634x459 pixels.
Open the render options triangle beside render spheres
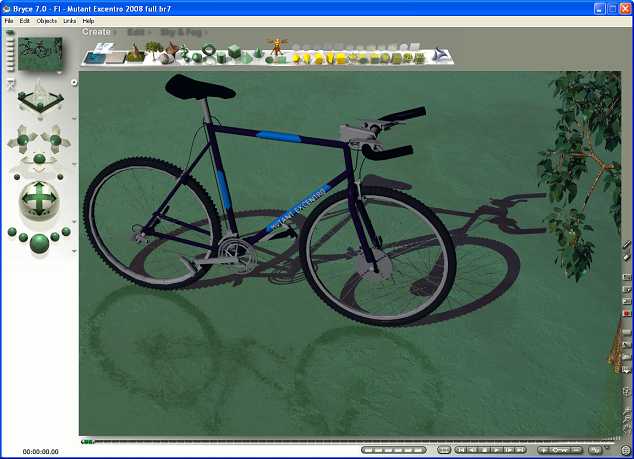(x=74, y=251)
